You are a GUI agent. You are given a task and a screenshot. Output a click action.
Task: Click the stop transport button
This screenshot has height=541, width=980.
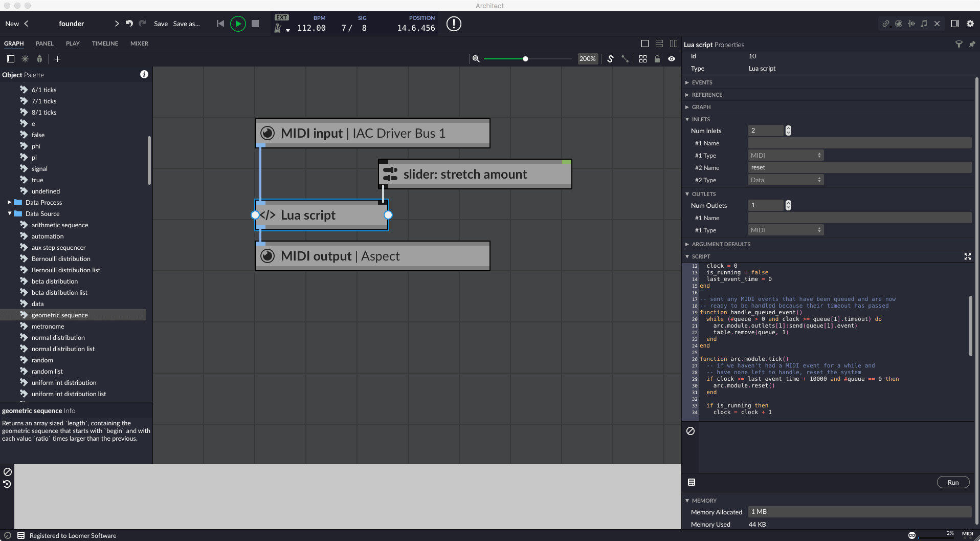pos(255,24)
